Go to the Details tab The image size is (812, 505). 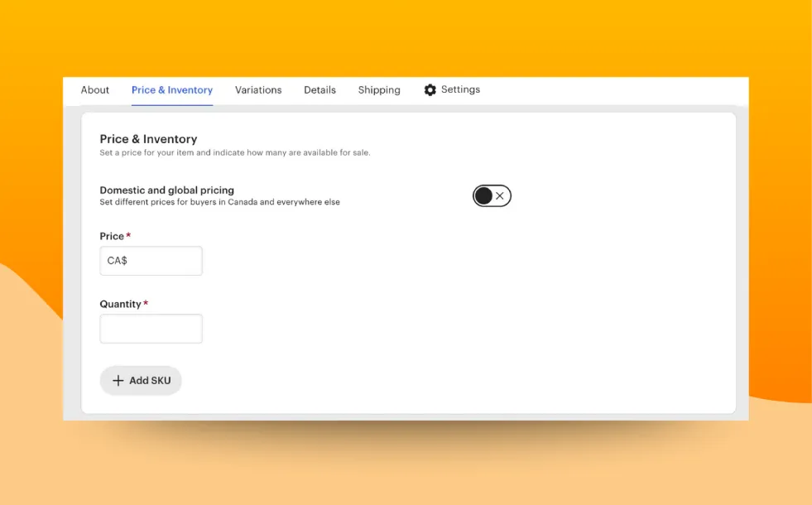320,90
